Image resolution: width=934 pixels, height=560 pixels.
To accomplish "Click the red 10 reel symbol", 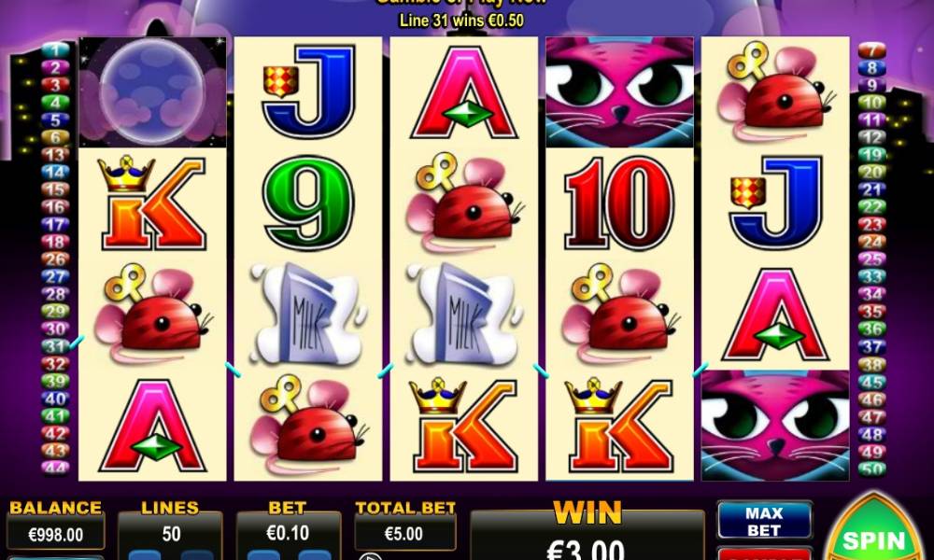I will (619, 203).
